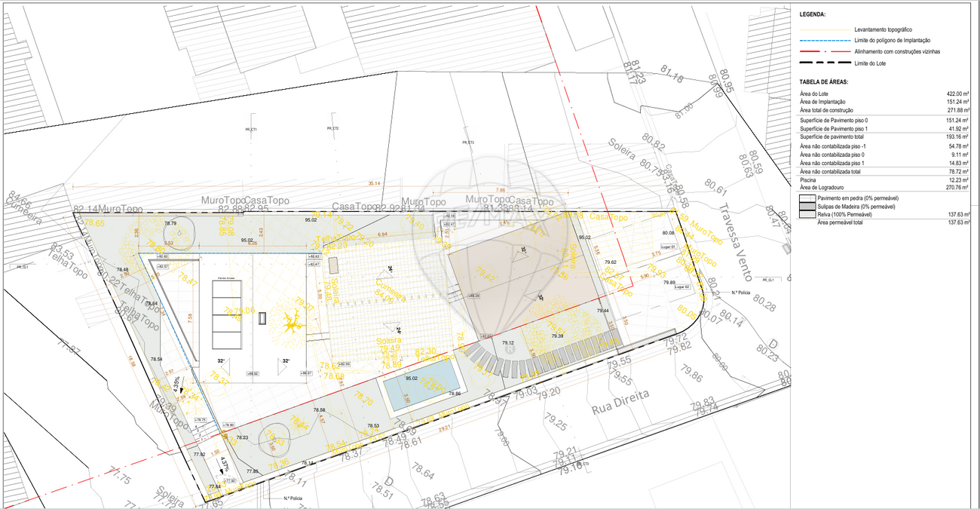This screenshot has height=509, width=980.
Task: Click the spot elevation '78.23'
Action: [242, 438]
